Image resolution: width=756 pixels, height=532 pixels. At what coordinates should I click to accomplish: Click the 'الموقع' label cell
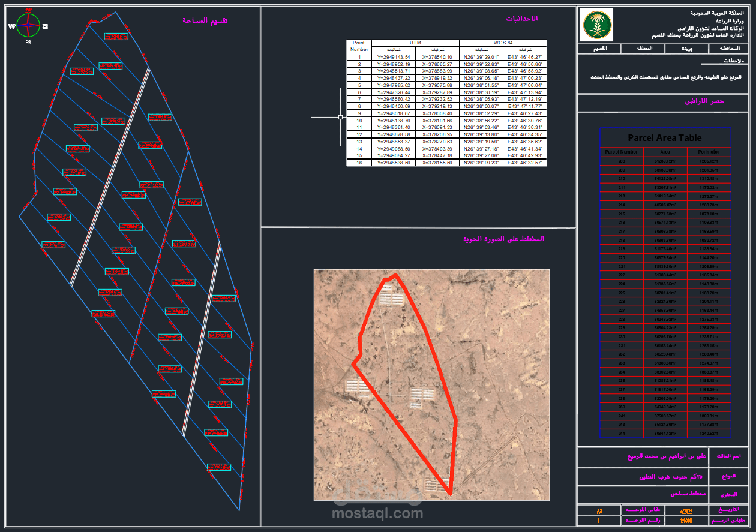(x=729, y=476)
